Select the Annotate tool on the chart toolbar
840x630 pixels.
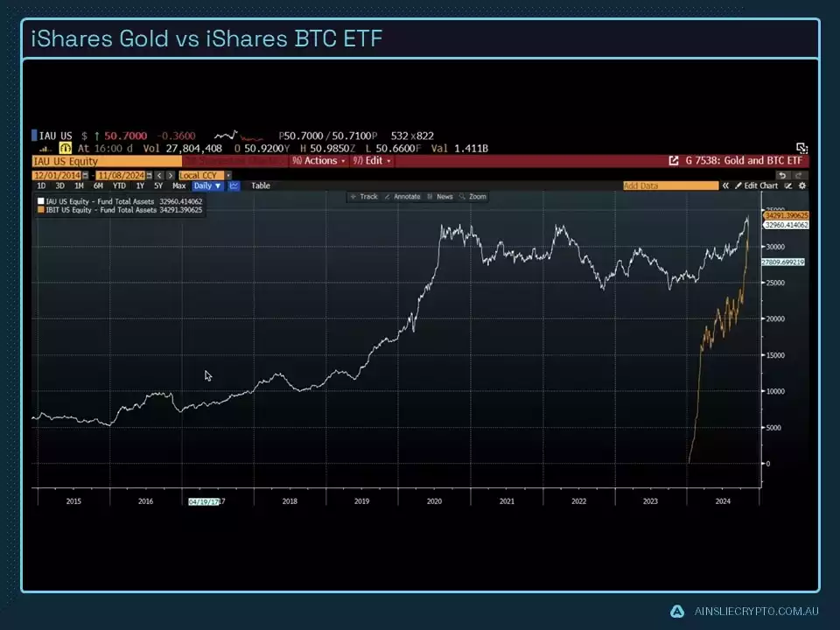(x=406, y=196)
